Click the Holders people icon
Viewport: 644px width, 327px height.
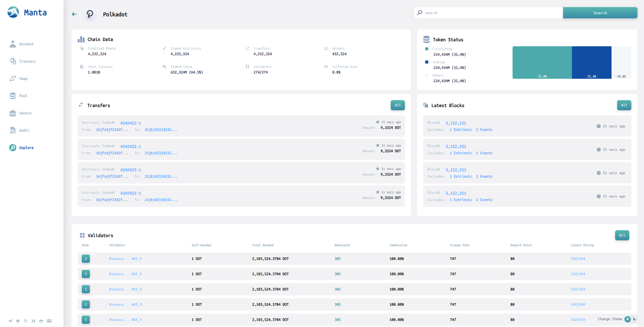coord(326,48)
